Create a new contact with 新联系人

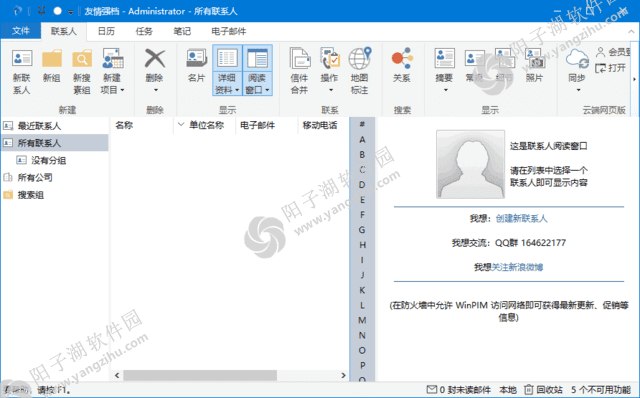coord(22,72)
